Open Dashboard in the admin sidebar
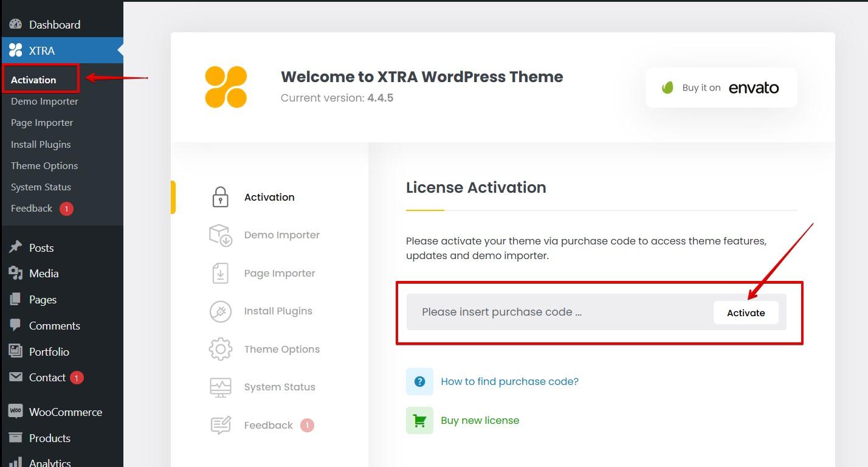This screenshot has width=868, height=467. tap(55, 25)
